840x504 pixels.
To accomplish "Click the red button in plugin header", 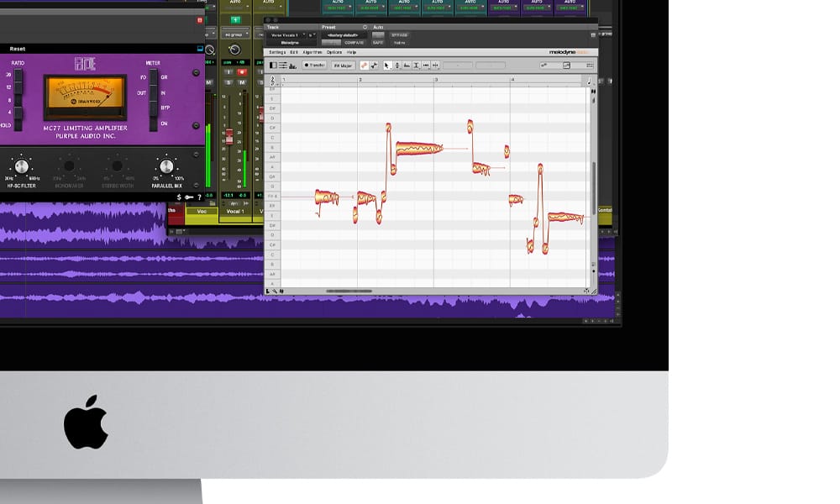I will coord(200,20).
